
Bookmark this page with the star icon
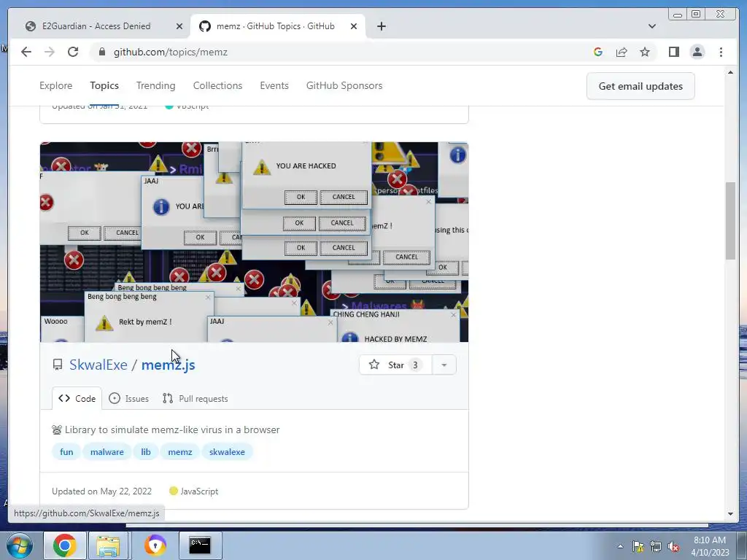645,52
